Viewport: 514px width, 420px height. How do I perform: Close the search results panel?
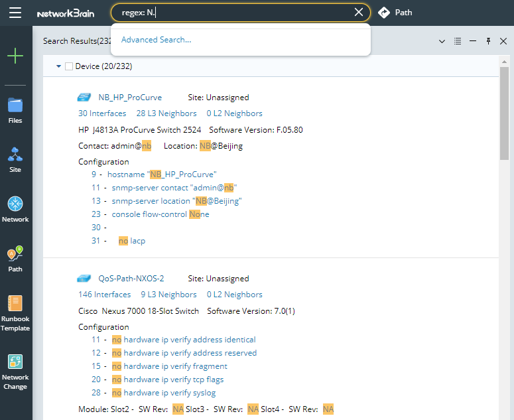[x=503, y=41]
